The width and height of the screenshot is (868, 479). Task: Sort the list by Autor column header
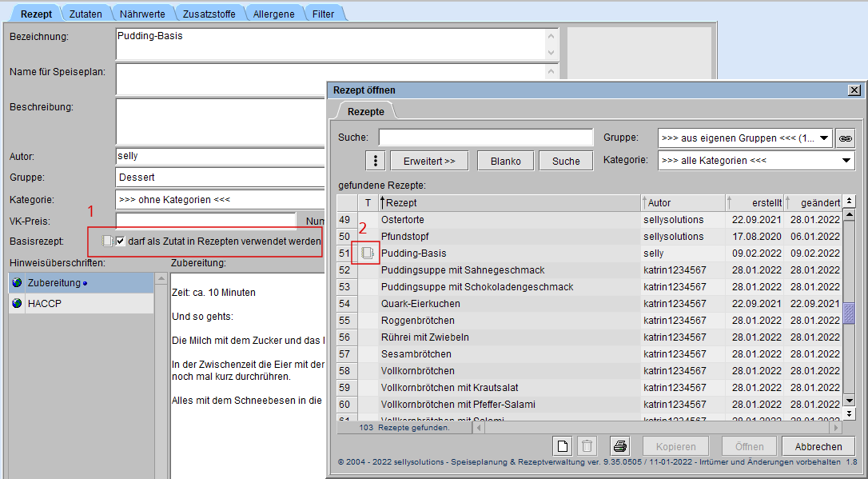coord(683,202)
